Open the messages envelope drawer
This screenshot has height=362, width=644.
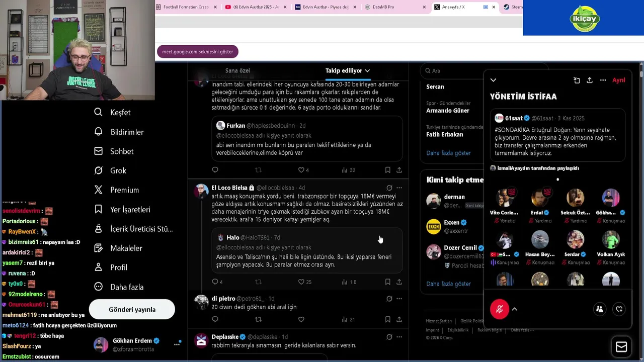621,347
